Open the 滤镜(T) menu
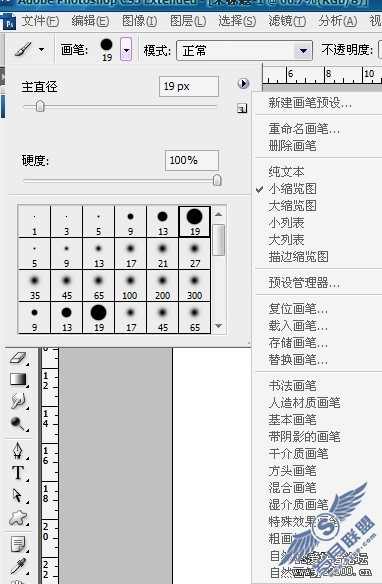 coord(287,21)
